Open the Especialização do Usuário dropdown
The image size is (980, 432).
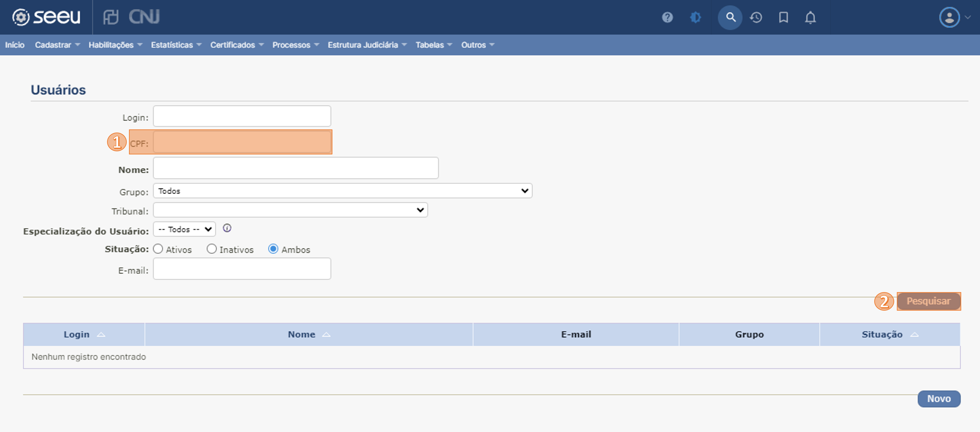(x=184, y=229)
